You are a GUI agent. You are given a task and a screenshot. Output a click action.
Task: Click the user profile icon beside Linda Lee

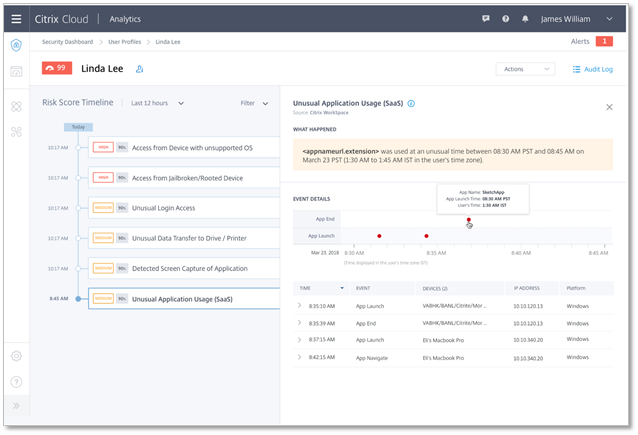pyautogui.click(x=140, y=69)
